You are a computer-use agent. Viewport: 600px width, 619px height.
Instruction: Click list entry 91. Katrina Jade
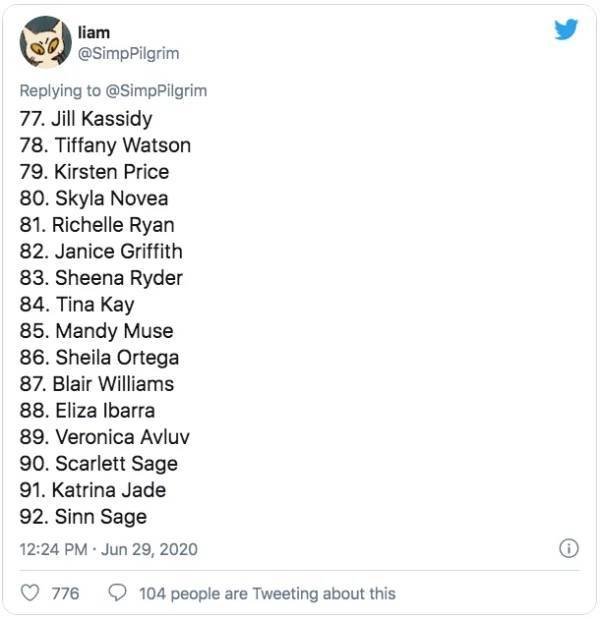[x=93, y=490]
